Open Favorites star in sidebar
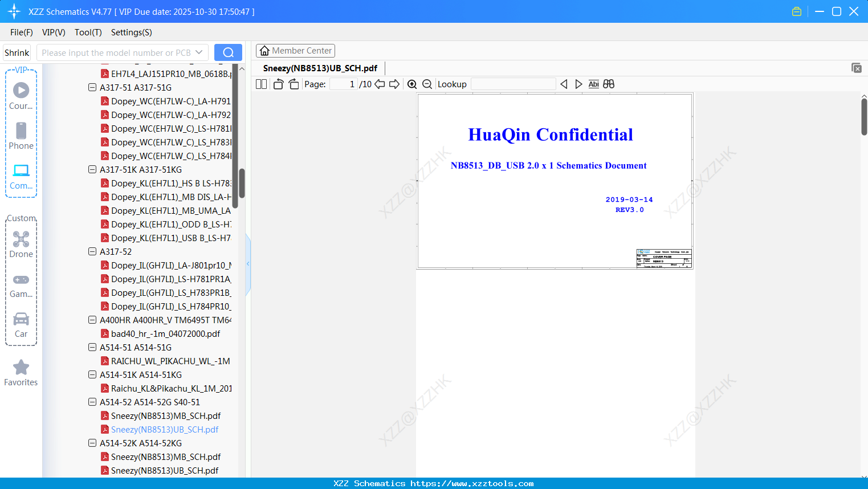Viewport: 868px width, 489px height. [x=21, y=367]
